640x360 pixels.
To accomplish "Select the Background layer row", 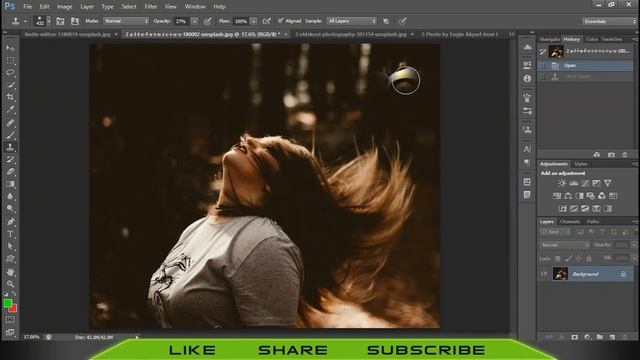I will click(x=585, y=274).
